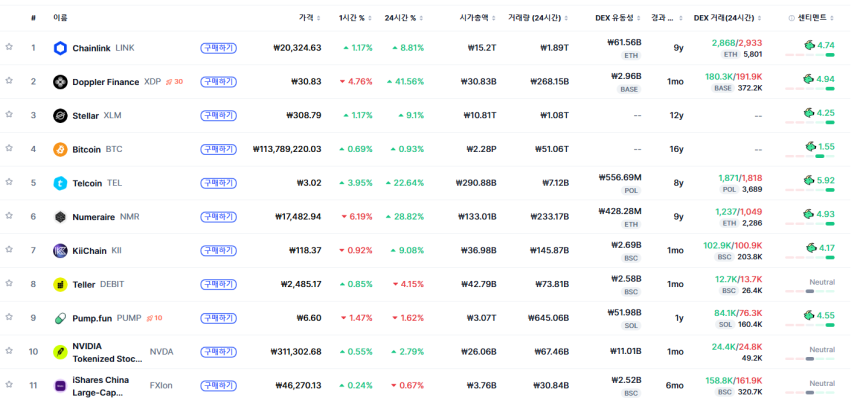
Task: Add Telcoin to watchlist with star
Action: tap(9, 182)
